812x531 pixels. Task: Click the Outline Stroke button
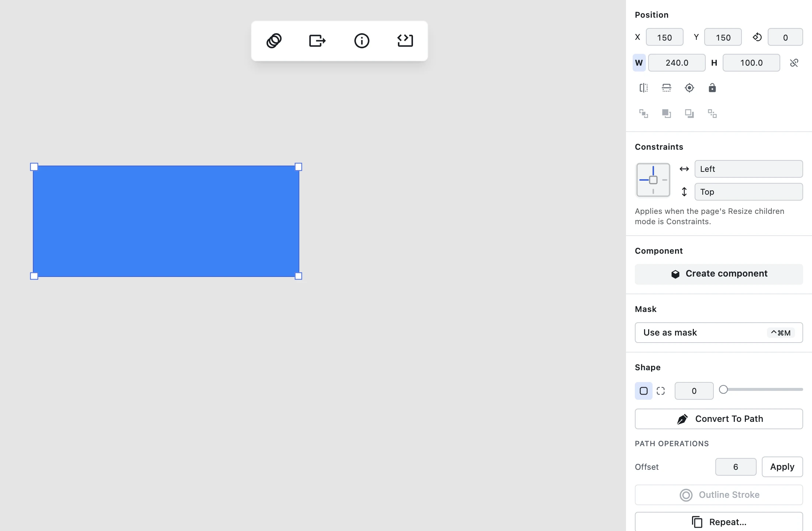coord(719,495)
